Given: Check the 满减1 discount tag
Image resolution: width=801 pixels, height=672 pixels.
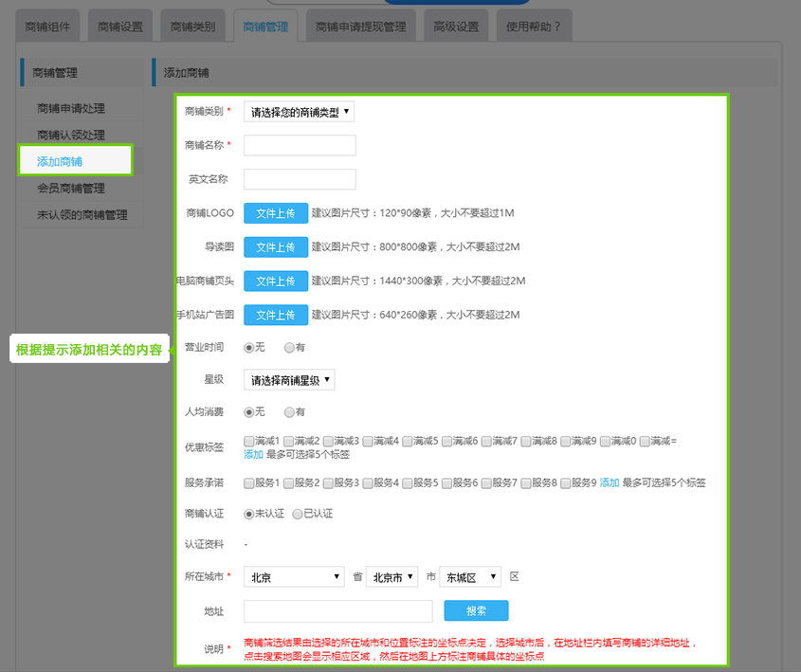Looking at the screenshot, I should click(x=249, y=441).
